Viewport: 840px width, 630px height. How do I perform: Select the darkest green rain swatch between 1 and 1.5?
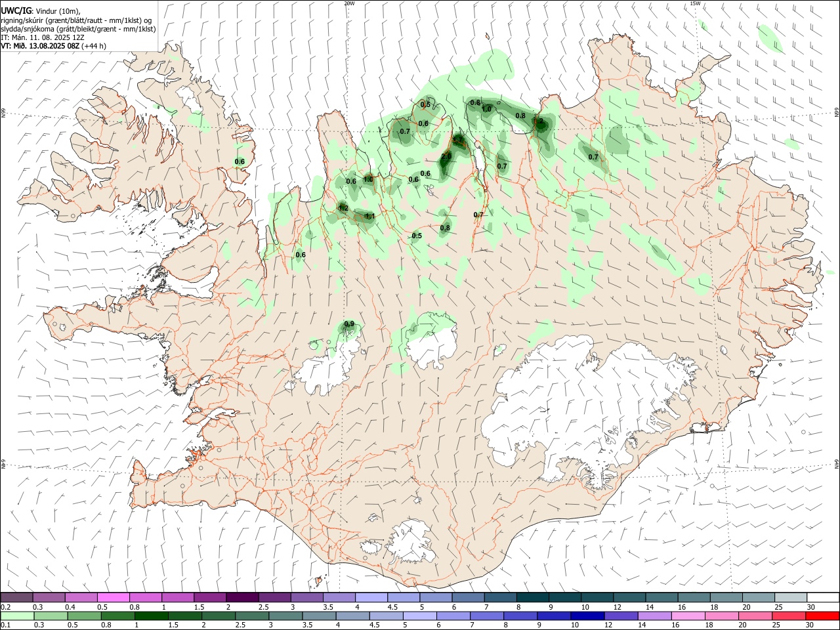tap(152, 616)
